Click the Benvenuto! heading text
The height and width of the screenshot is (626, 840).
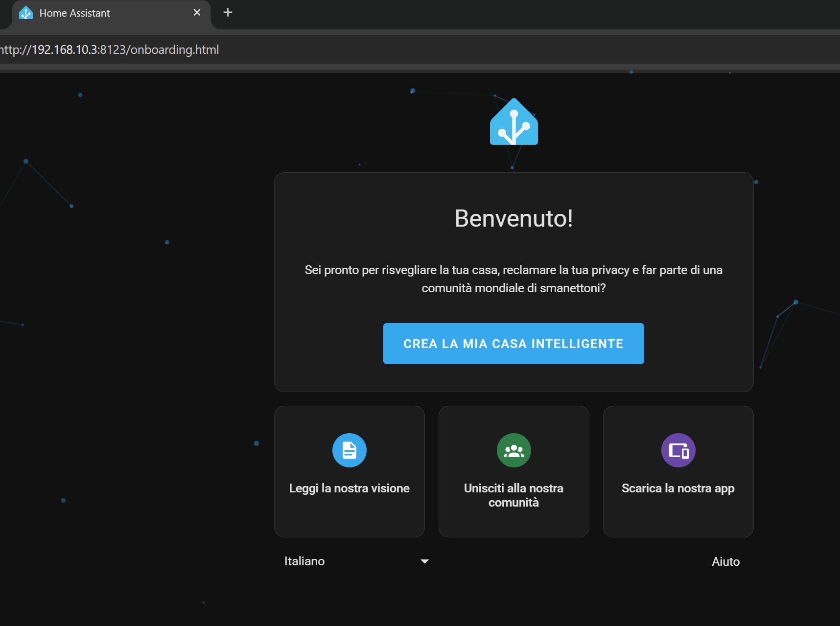[514, 218]
